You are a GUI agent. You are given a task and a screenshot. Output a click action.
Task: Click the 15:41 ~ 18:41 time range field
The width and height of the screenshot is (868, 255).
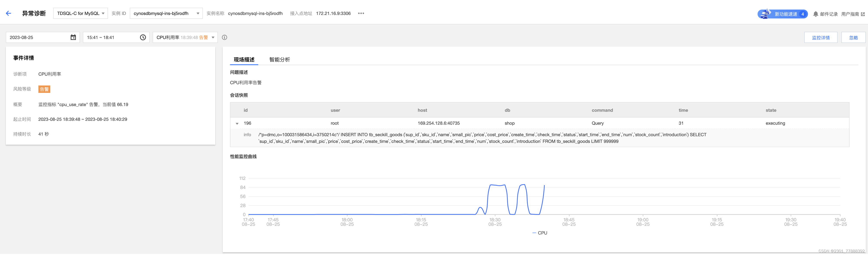pyautogui.click(x=116, y=37)
